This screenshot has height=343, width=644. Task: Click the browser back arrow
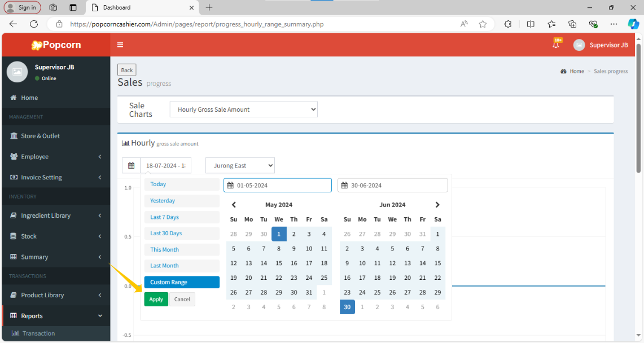[x=13, y=24]
